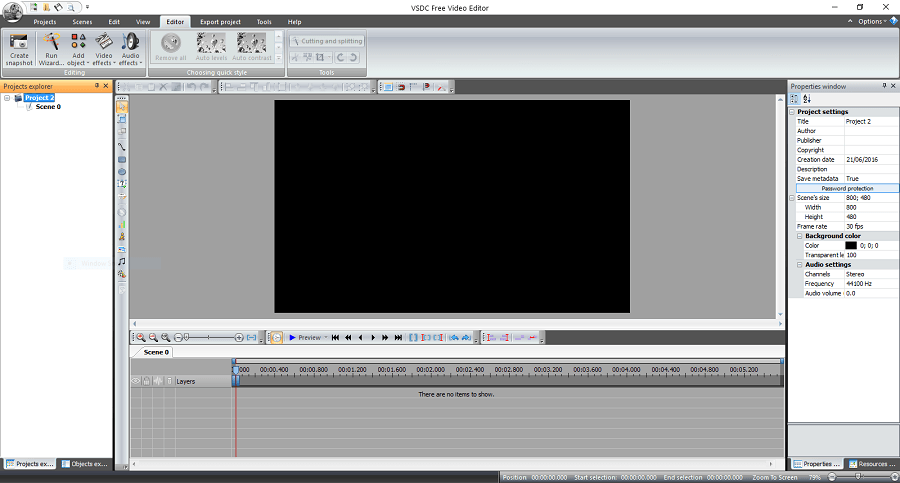The image size is (900, 483).
Task: Pin the Properties window panel
Action: point(885,86)
